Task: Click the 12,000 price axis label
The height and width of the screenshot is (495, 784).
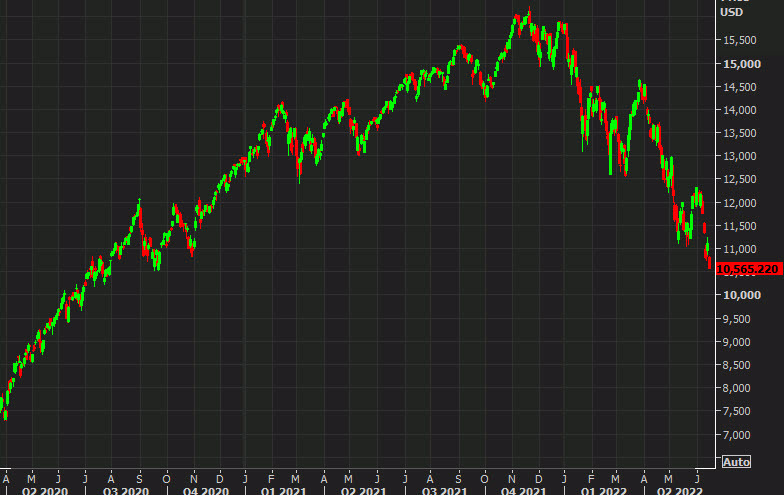Action: (740, 203)
